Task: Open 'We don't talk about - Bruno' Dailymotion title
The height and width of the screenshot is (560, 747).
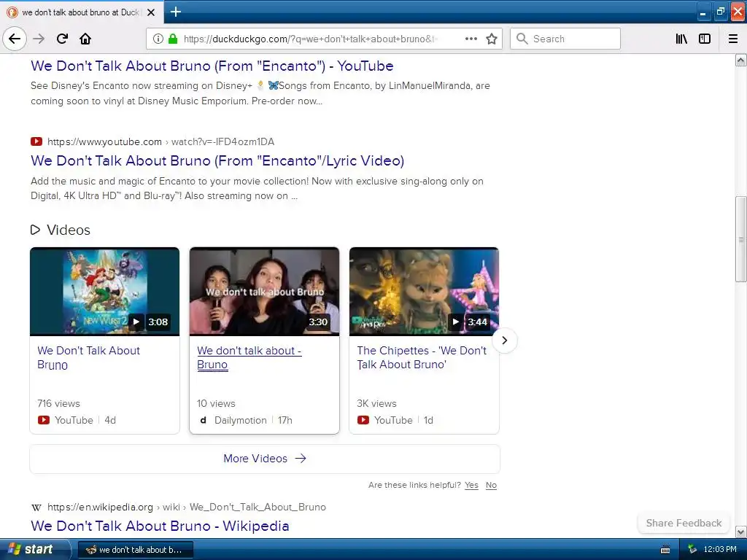Action: [249, 357]
